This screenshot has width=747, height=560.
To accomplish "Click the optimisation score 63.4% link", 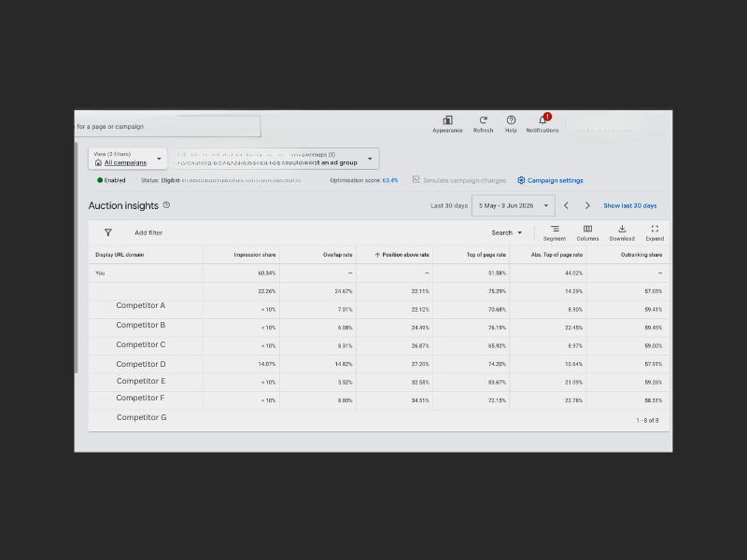I will click(x=389, y=180).
